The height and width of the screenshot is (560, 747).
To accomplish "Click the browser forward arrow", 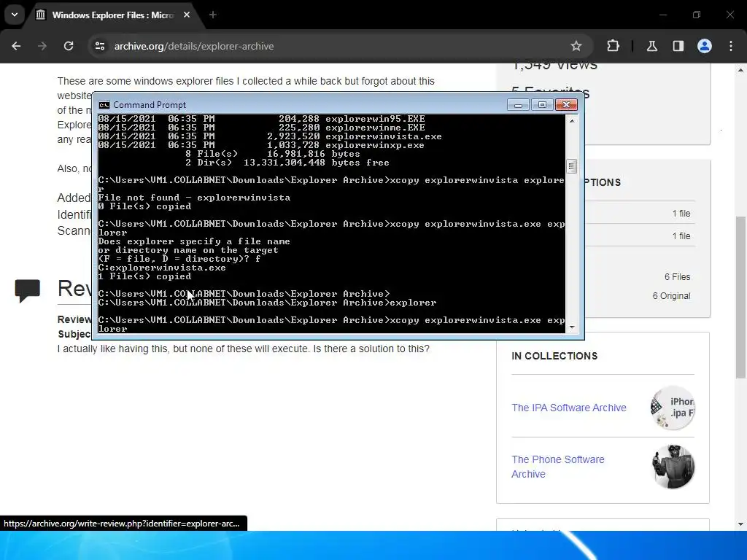I will point(42,46).
